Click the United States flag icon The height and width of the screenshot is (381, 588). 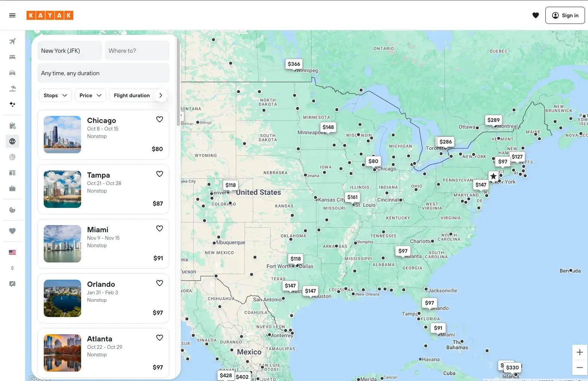pyautogui.click(x=12, y=252)
